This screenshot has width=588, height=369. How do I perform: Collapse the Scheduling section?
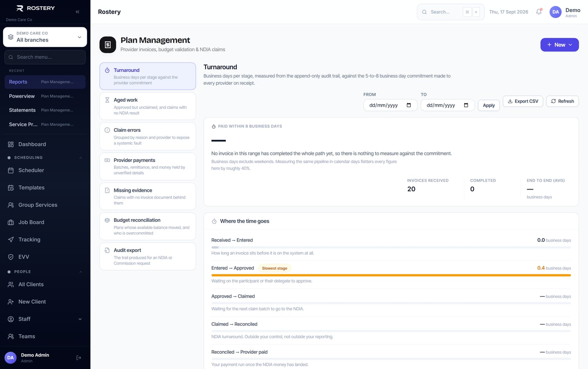tap(81, 158)
